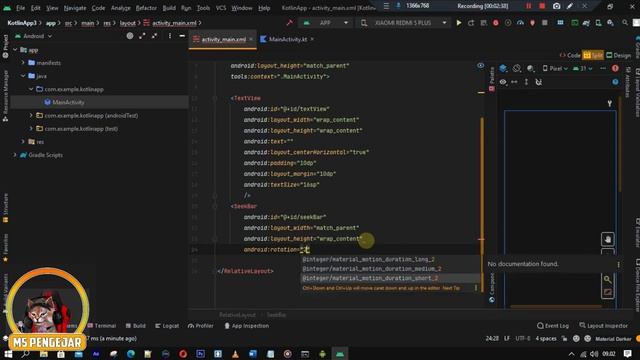Open the XIAOMI REDMI 5 PLUS device dropdown
640x360 pixels.
(404, 23)
